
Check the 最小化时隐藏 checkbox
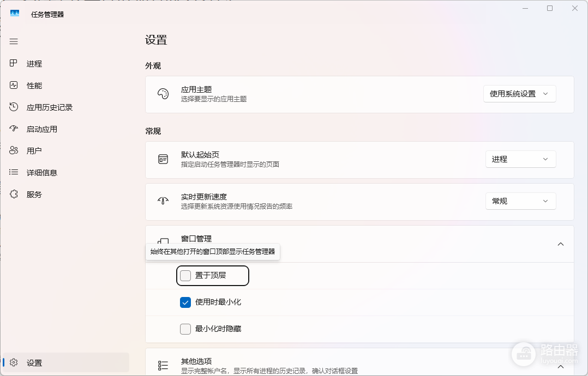185,329
